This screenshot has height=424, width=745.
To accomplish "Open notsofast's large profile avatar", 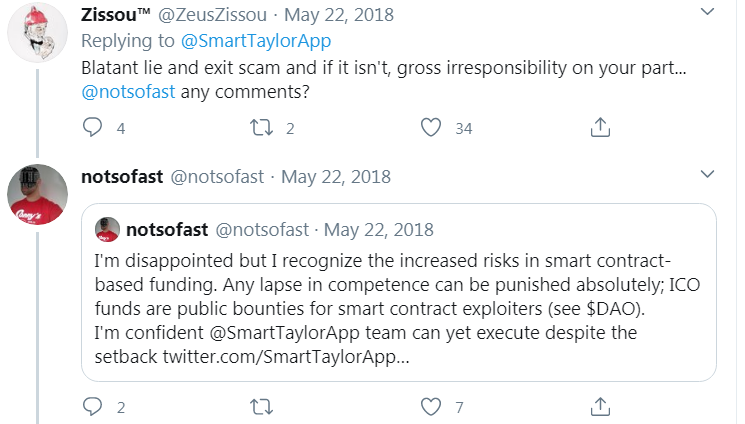I will [x=38, y=194].
